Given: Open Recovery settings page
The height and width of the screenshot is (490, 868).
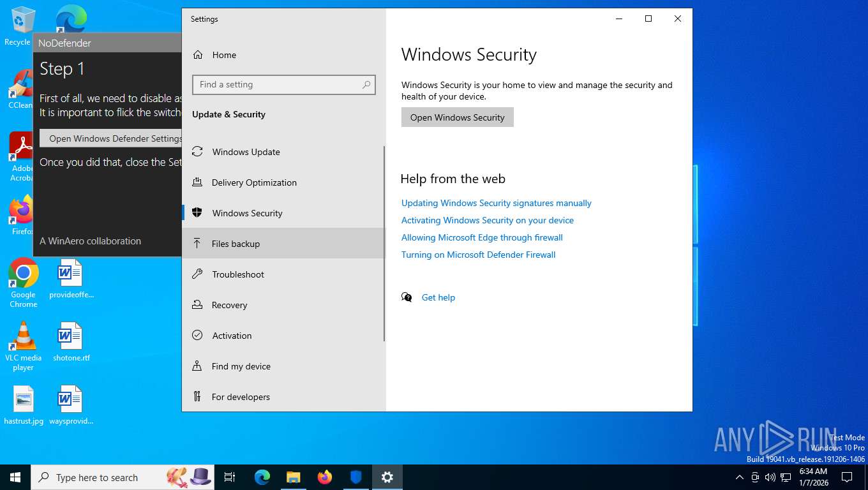Looking at the screenshot, I should pyautogui.click(x=283, y=305).
